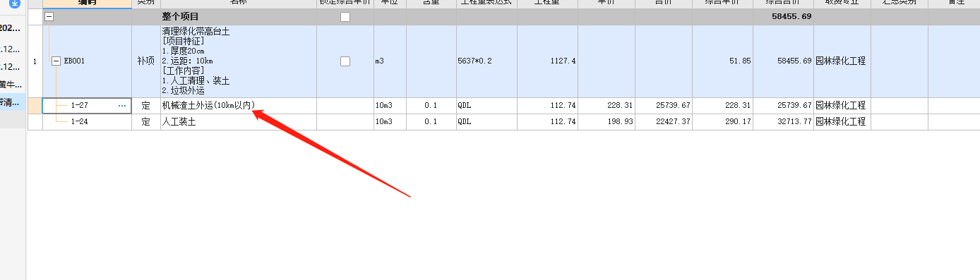980x280 pixels.
Task: Click the m3 unit cell of EB001
Action: coord(390,61)
